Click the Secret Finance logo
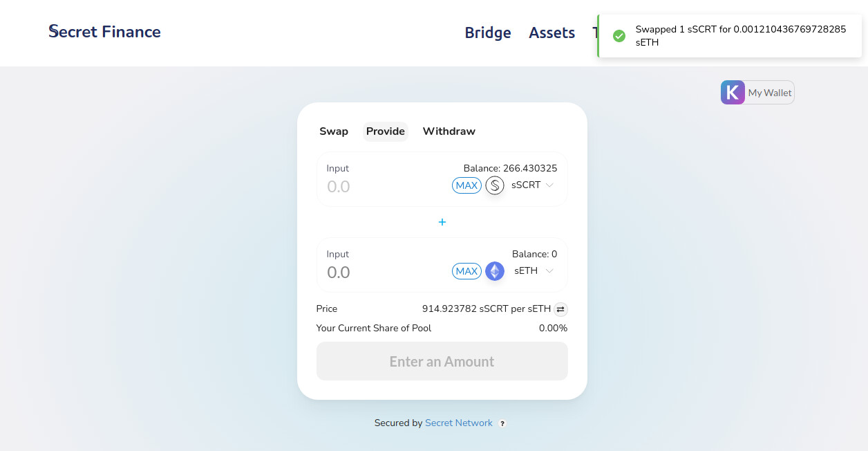 click(104, 32)
